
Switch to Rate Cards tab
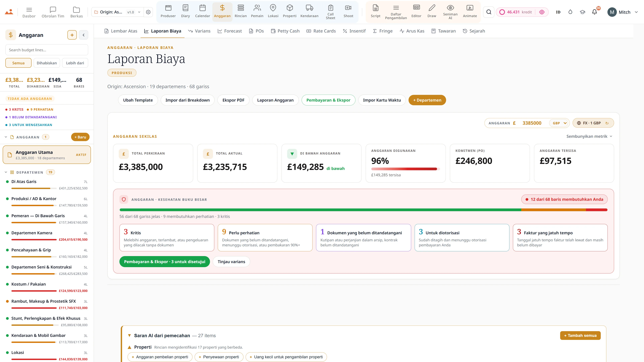click(321, 31)
